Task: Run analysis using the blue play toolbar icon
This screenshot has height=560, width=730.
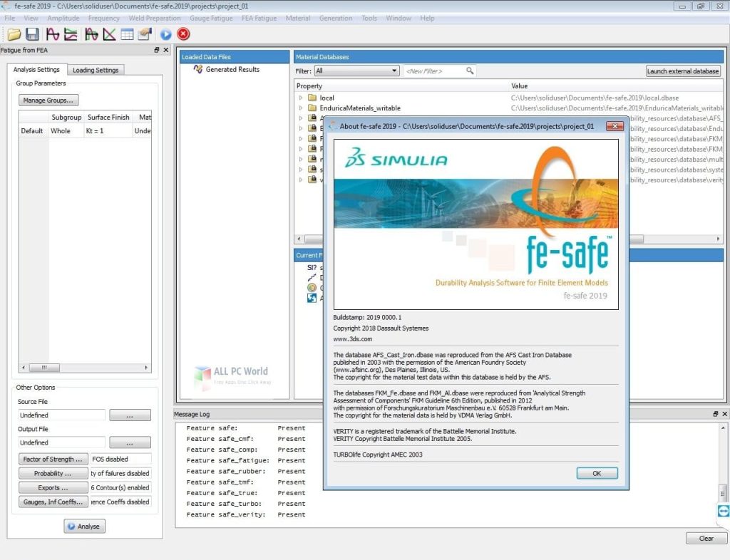Action: 166,33
